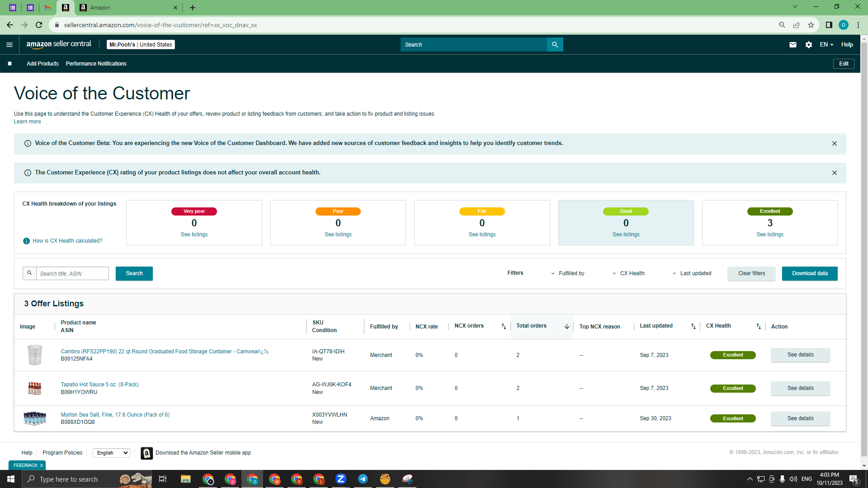Open the Chrome three-dot menu

coord(858,25)
